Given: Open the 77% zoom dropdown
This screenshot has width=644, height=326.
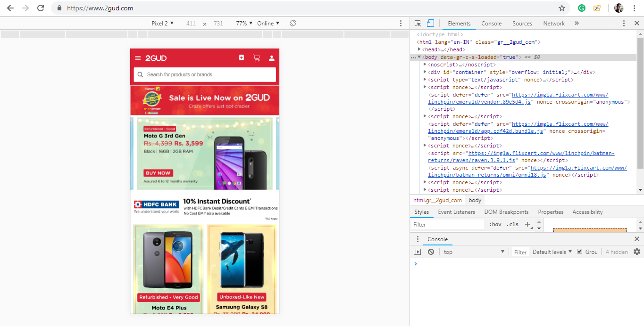Looking at the screenshot, I should coord(244,23).
